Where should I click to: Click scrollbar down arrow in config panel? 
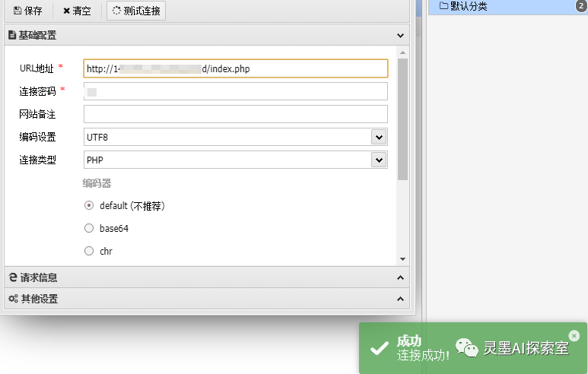click(x=402, y=260)
